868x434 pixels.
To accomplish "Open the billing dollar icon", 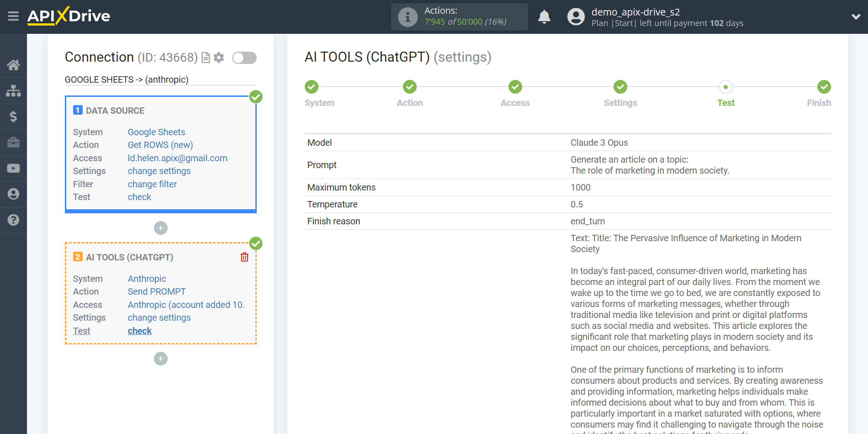I will pos(13,116).
